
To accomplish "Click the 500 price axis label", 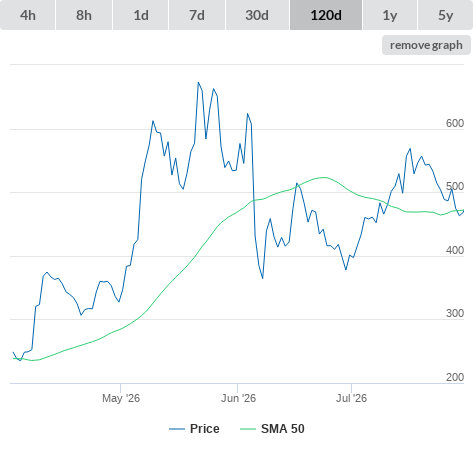I will point(455,187).
